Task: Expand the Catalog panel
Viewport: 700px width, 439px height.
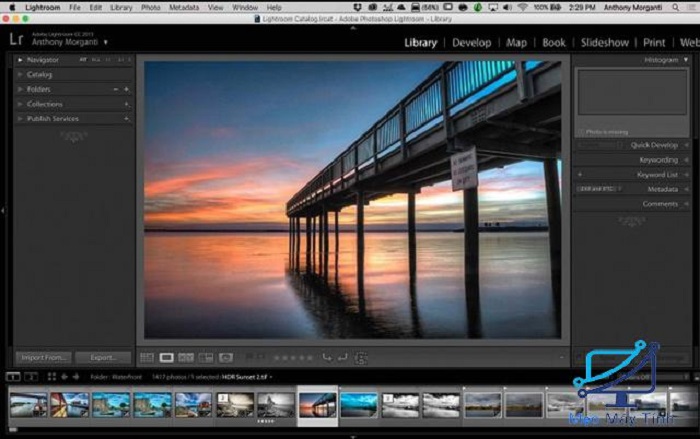Action: [20, 75]
